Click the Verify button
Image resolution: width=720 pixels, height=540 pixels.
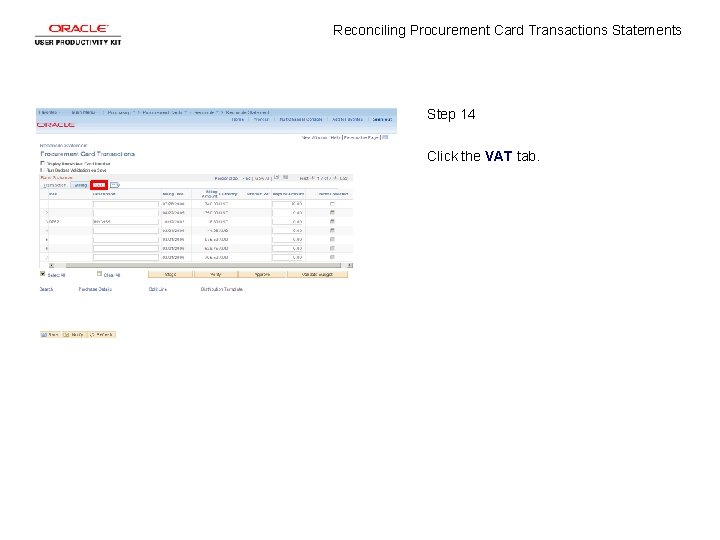coord(216,275)
